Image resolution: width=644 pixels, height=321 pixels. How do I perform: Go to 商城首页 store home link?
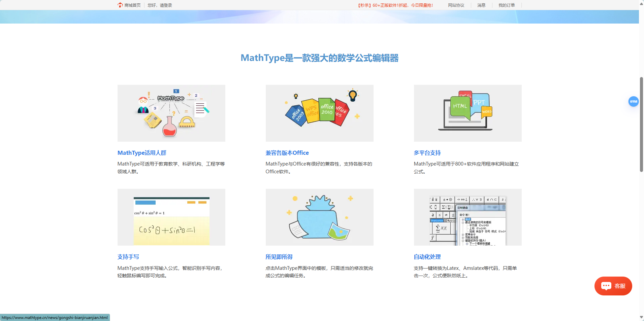click(x=132, y=5)
